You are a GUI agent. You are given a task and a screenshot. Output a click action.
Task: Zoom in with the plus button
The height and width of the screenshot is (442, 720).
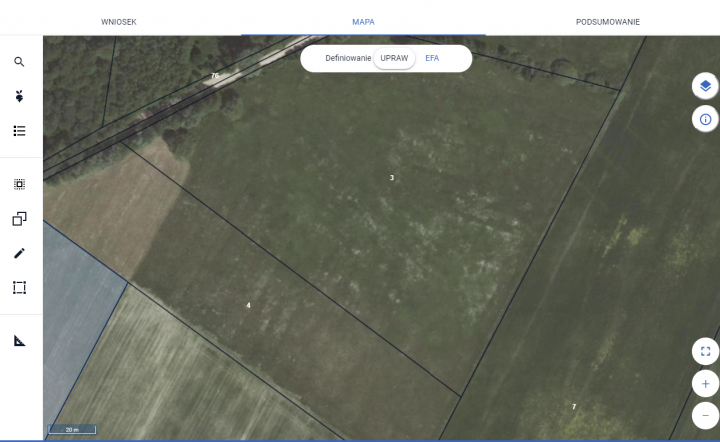tap(705, 383)
